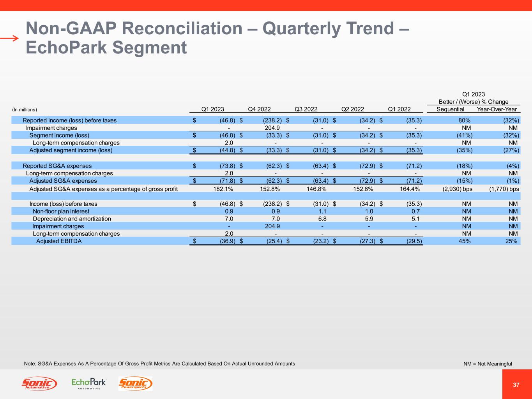Select the Non-GAAP Reconciliation slide title
The height and width of the screenshot is (399, 532).
[217, 38]
